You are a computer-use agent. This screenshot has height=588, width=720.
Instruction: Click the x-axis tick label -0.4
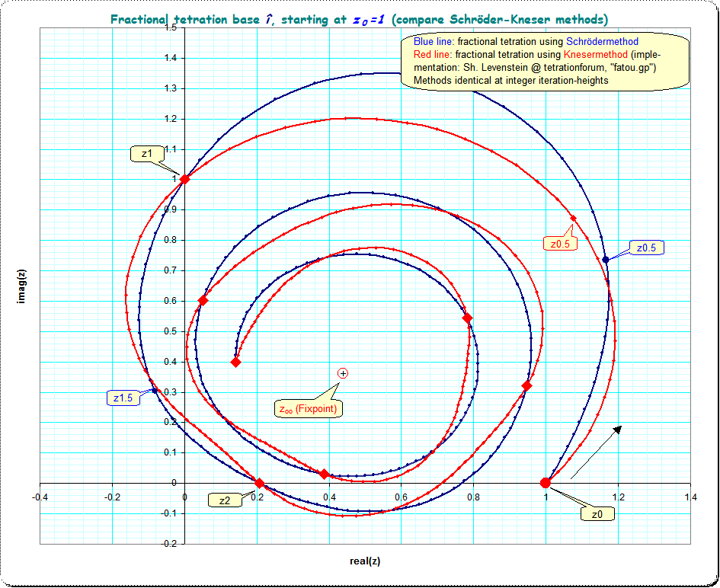tap(40, 497)
